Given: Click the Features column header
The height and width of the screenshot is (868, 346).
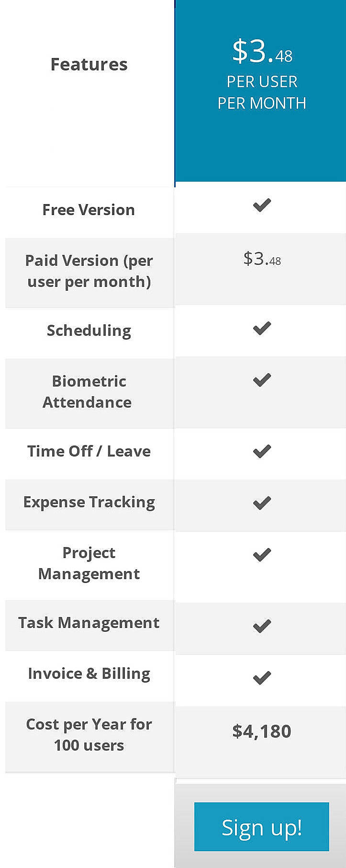Looking at the screenshot, I should pos(89,64).
